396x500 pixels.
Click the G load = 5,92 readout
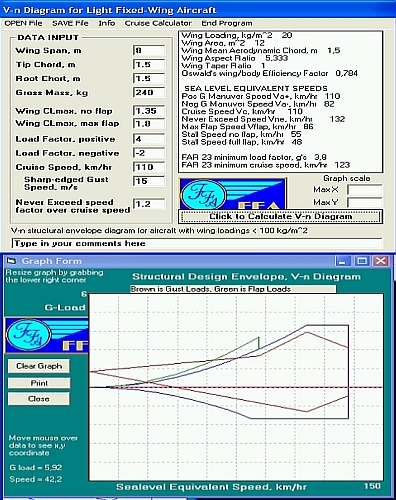36,468
